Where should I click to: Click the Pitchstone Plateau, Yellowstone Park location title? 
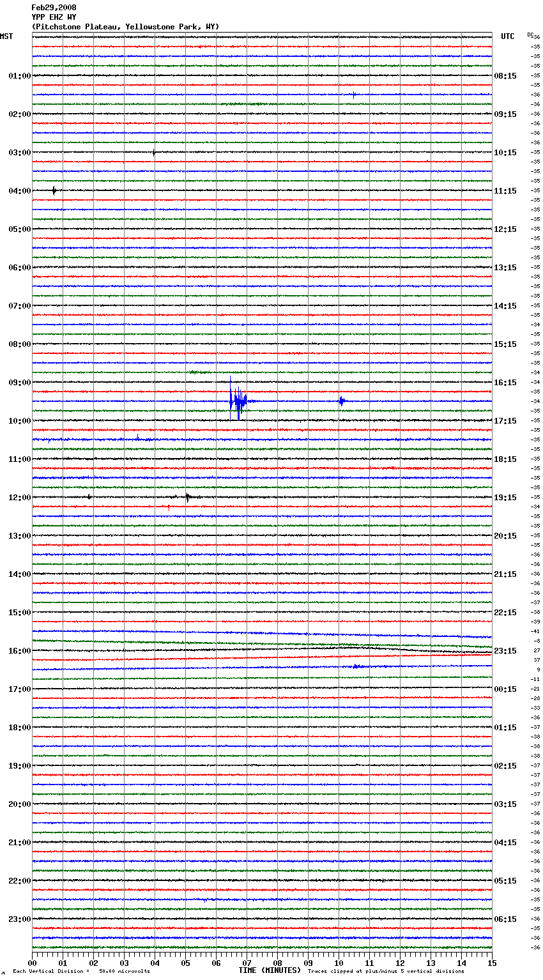(125, 27)
